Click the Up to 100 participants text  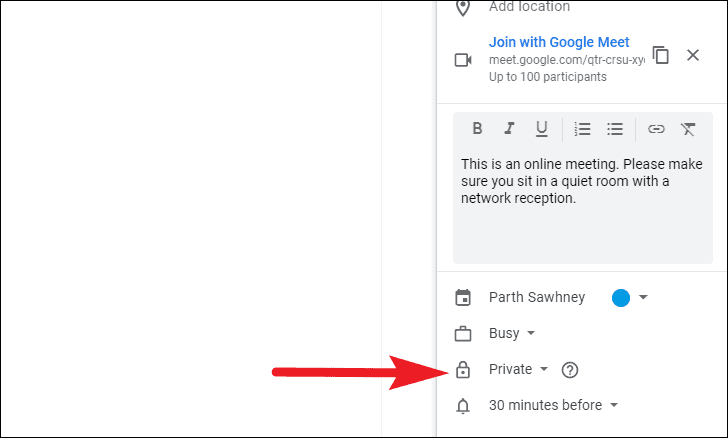click(x=548, y=77)
